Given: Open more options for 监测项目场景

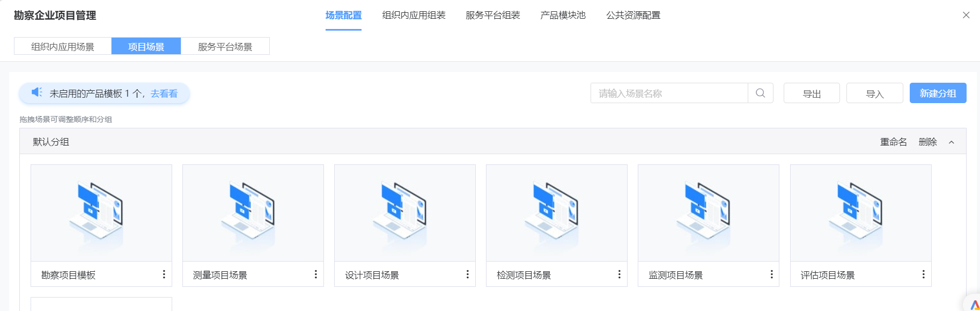Looking at the screenshot, I should [x=771, y=274].
